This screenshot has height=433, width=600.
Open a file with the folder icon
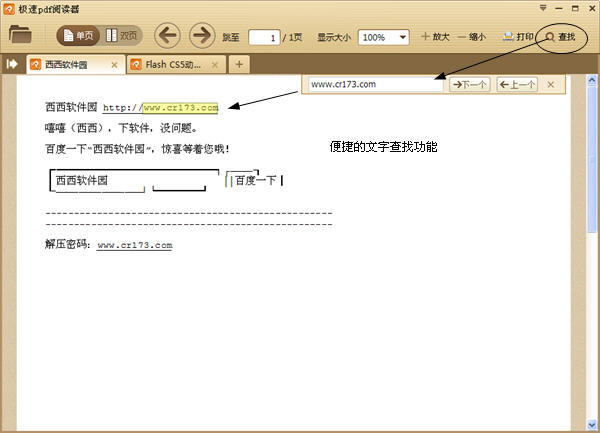click(x=20, y=34)
